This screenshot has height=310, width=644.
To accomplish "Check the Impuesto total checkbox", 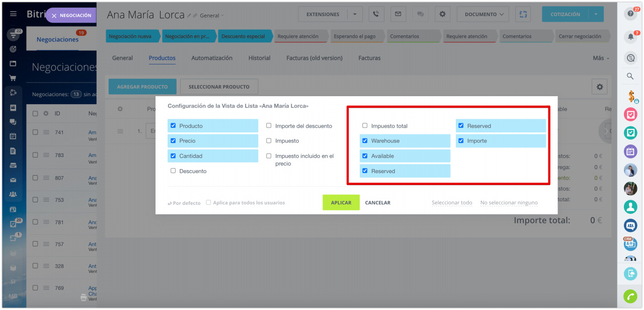I will click(x=365, y=126).
